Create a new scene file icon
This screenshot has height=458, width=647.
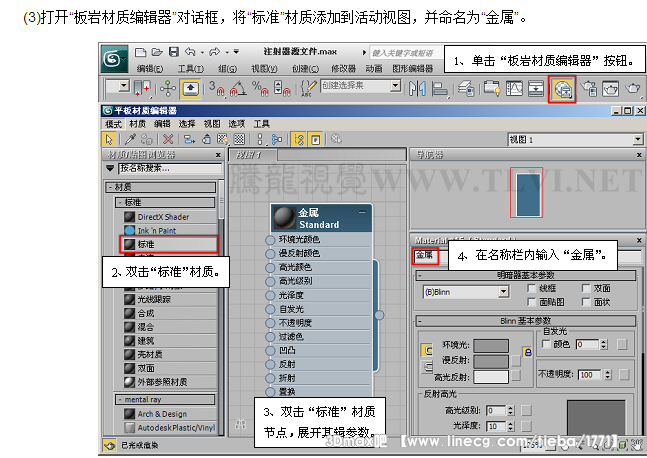tap(140, 52)
